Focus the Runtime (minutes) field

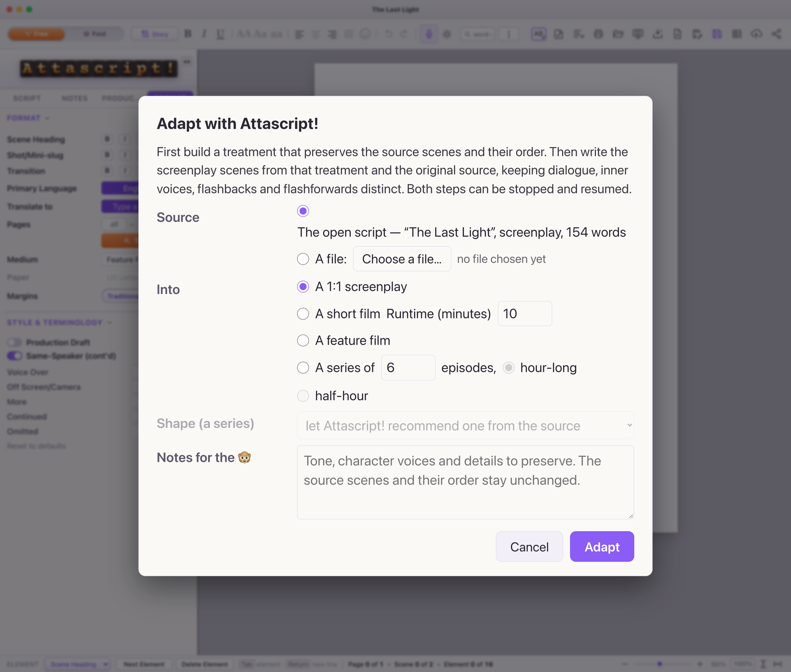(x=525, y=314)
